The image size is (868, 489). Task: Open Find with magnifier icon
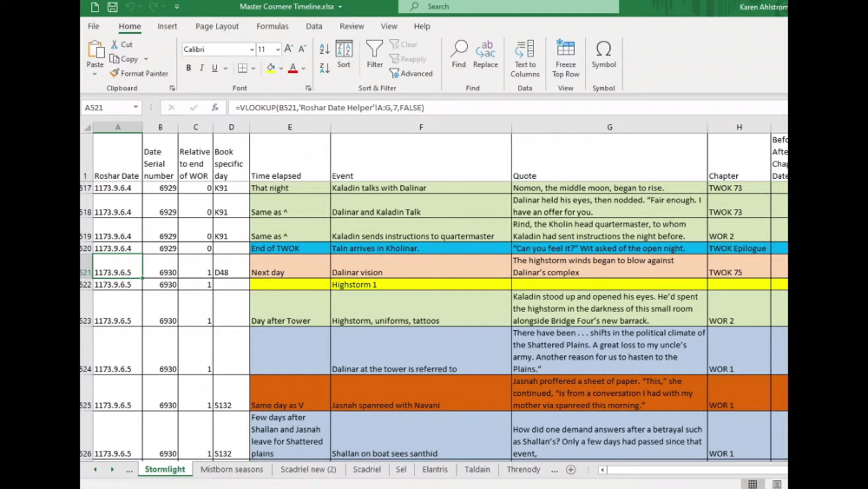point(459,54)
